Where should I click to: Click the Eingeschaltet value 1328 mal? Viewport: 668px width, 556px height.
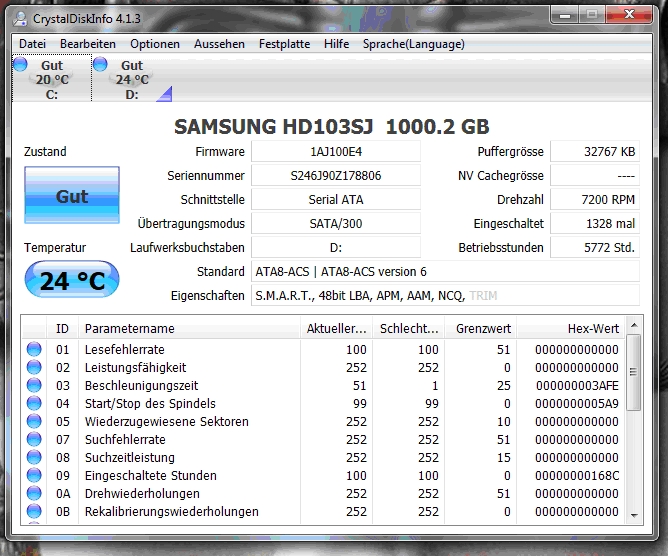coord(595,223)
